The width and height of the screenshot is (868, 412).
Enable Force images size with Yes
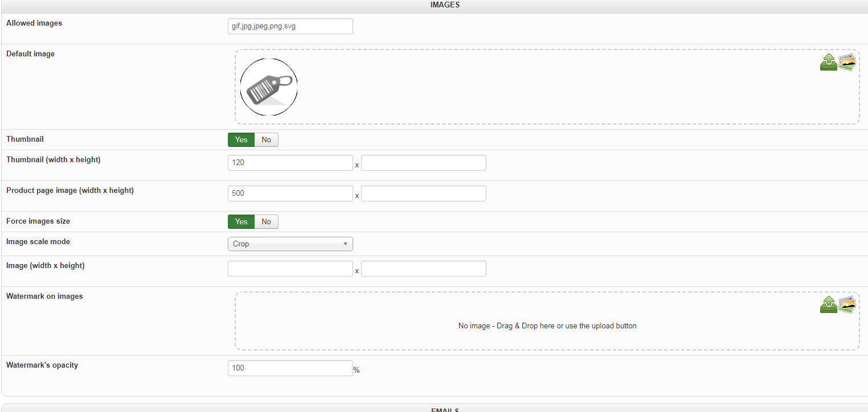tap(241, 222)
